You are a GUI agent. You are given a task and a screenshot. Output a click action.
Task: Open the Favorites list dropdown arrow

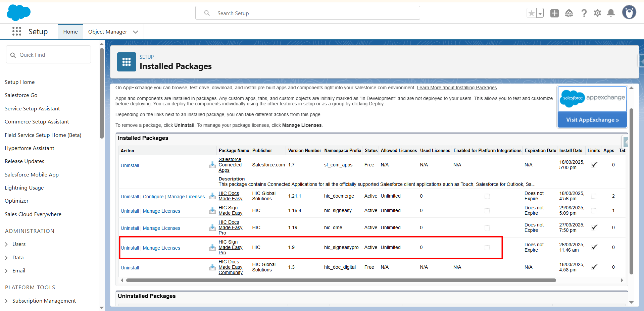pyautogui.click(x=540, y=14)
